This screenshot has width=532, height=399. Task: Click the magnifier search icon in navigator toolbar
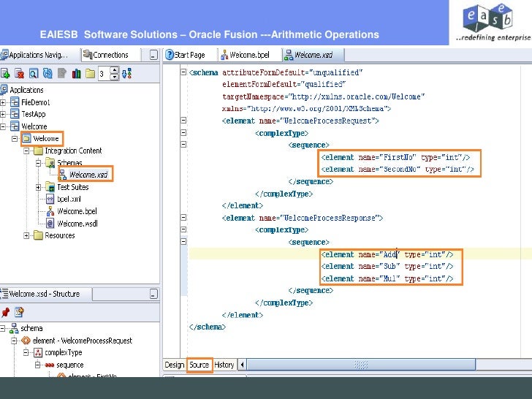tap(34, 73)
